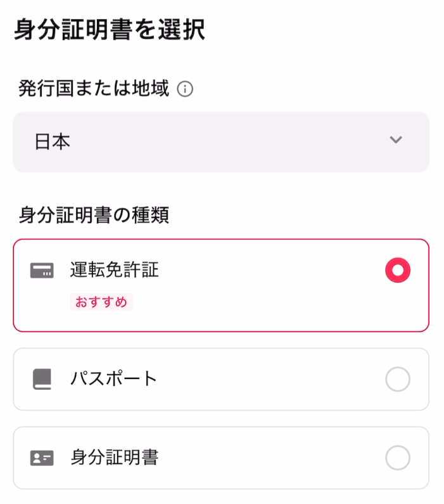Click the passport book icon
This screenshot has height=504, width=444.
[42, 379]
